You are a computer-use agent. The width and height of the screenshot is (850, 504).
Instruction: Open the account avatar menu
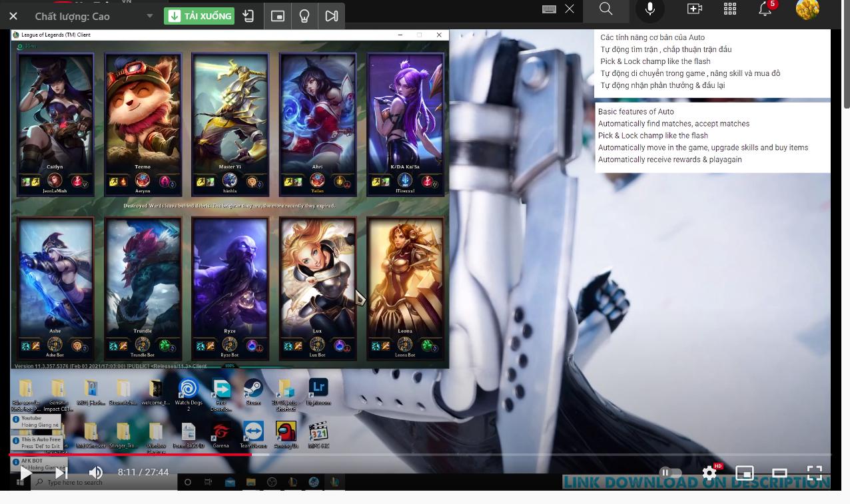(807, 9)
